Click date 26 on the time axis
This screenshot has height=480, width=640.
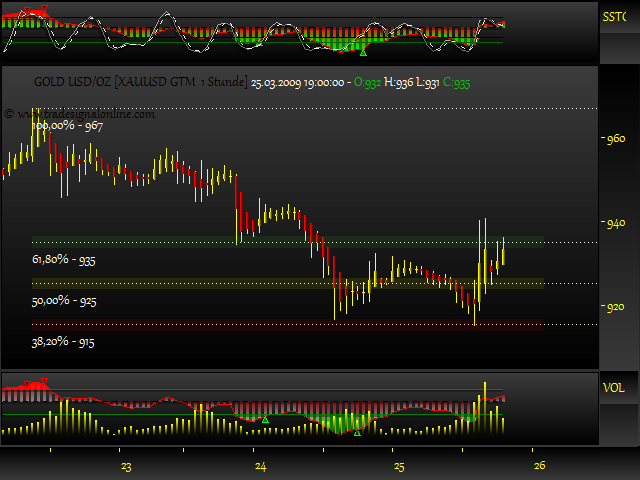(538, 467)
